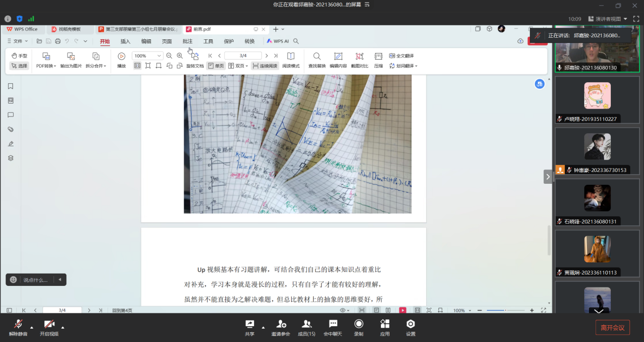Turn on camera with 开启视频
The height and width of the screenshot is (342, 644).
click(49, 328)
